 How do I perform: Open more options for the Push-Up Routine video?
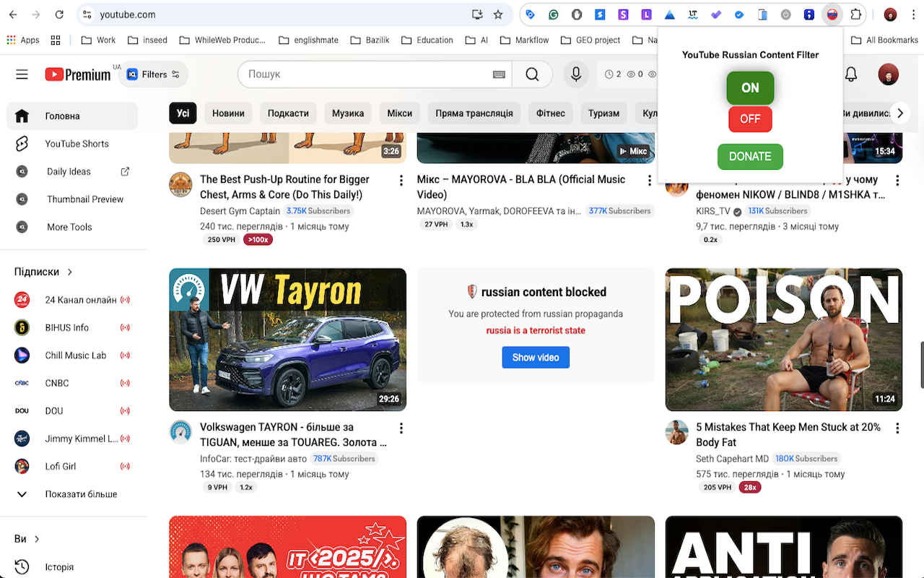point(401,181)
